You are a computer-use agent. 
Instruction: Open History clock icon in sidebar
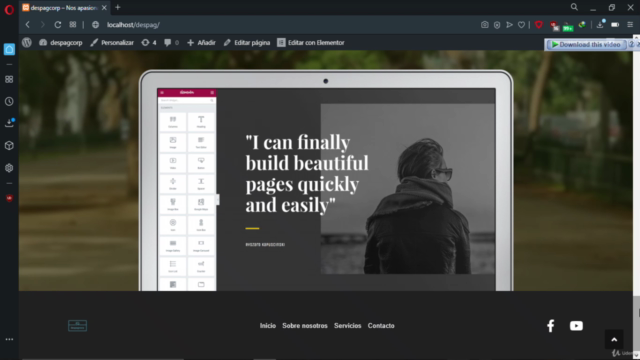click(9, 102)
